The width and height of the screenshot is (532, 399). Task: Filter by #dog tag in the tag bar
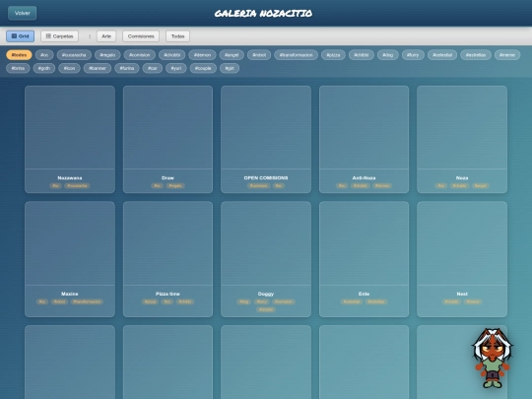coord(388,54)
